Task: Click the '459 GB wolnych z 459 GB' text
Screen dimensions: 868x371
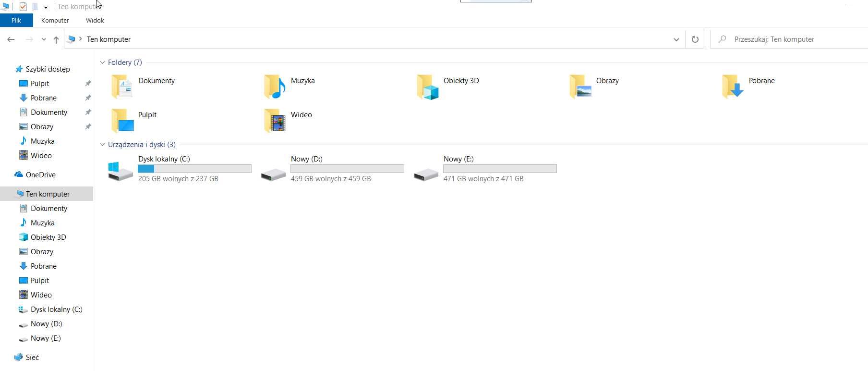Action: tap(331, 178)
